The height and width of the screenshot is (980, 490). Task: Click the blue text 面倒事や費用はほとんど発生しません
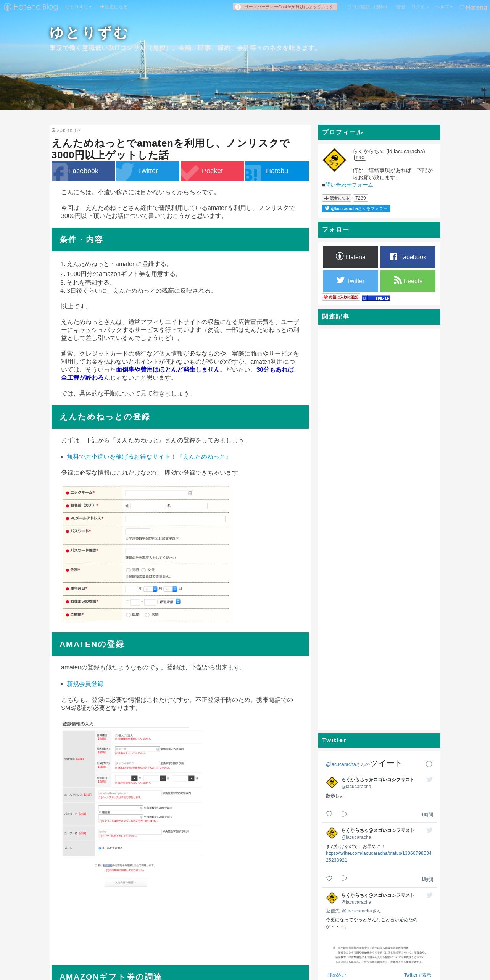[x=168, y=370]
